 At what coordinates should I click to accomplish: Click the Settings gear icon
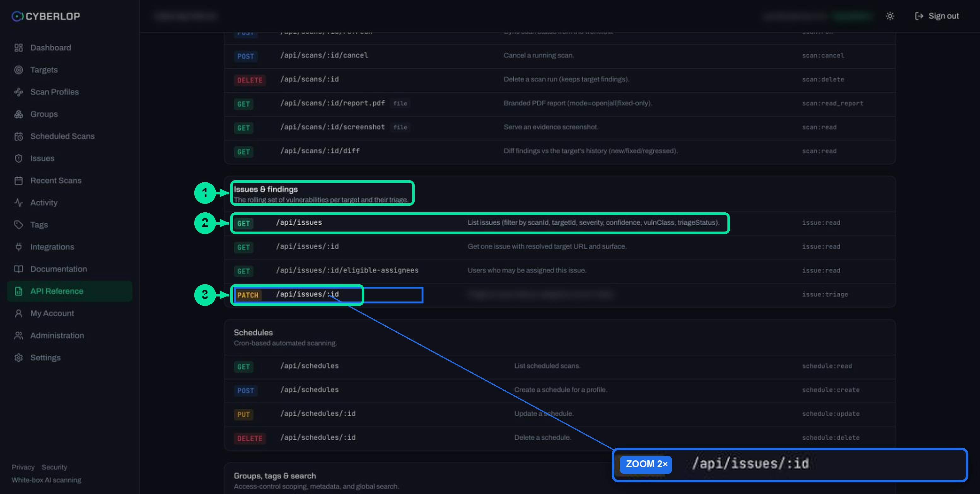18,358
